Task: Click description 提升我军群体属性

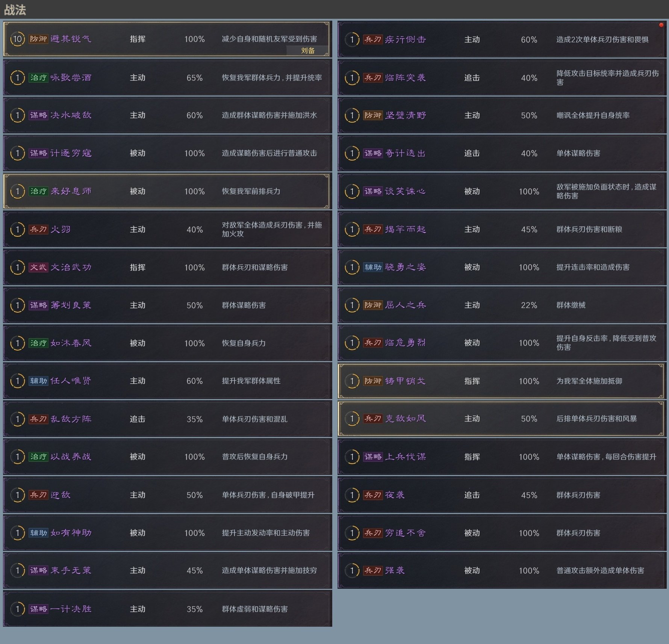Action: click(251, 381)
